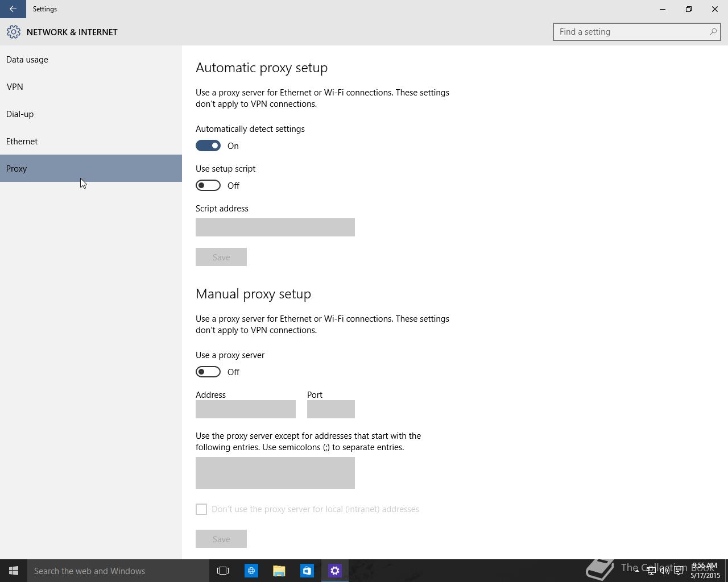Show hidden tray icons
The height and width of the screenshot is (582, 728).
click(x=637, y=571)
